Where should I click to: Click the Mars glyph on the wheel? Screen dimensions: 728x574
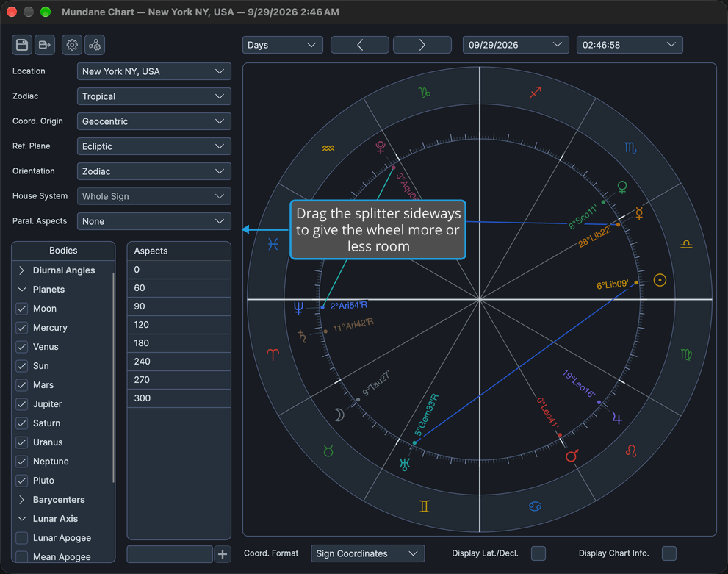572,456
